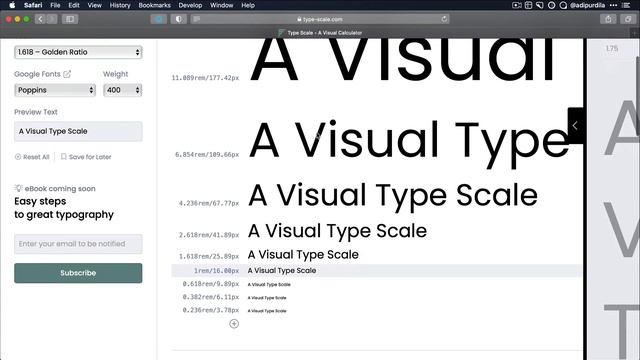This screenshot has height=360, width=640.
Task: Add a scale step with plus icon
Action: (x=234, y=324)
